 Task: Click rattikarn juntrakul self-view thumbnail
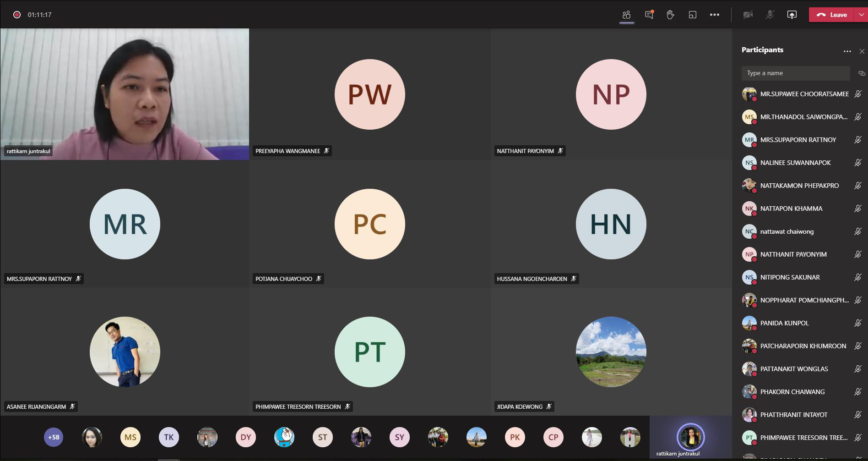pos(690,437)
